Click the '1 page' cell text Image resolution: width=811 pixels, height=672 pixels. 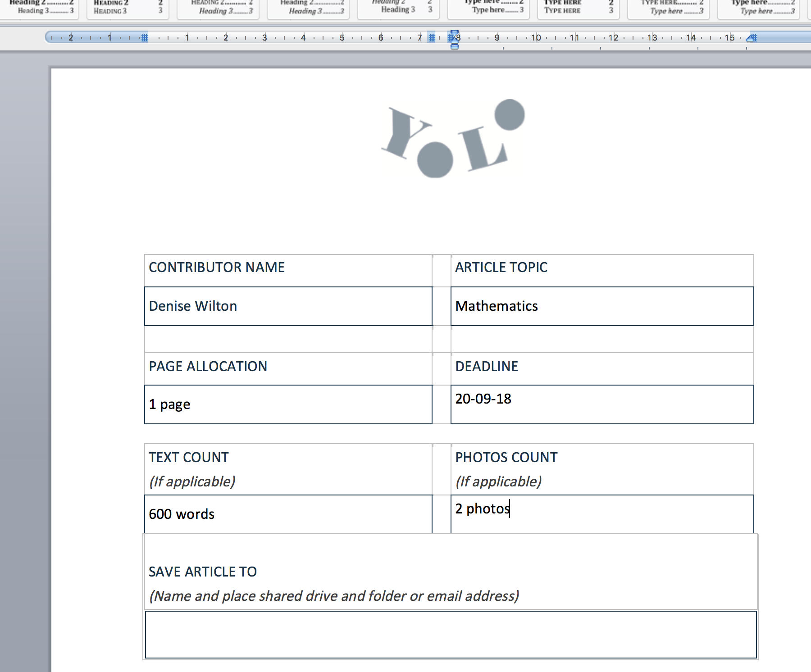tap(169, 404)
